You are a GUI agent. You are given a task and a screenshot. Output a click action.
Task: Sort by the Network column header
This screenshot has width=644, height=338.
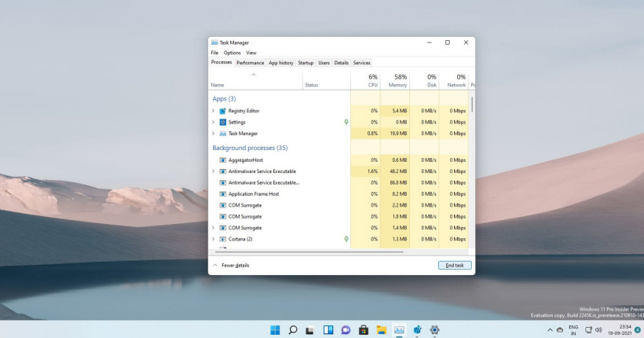point(454,81)
